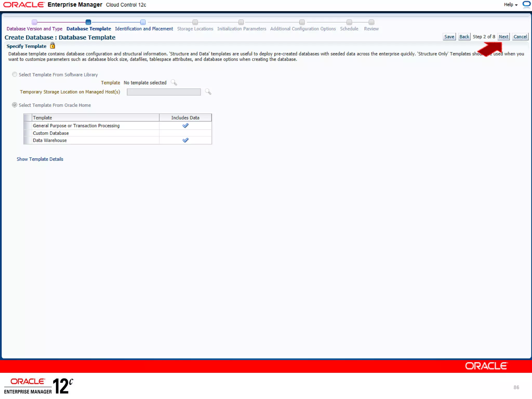Screen dimensions: 532x399
Task: Return to Database Version and Type step
Action: pyautogui.click(x=35, y=29)
